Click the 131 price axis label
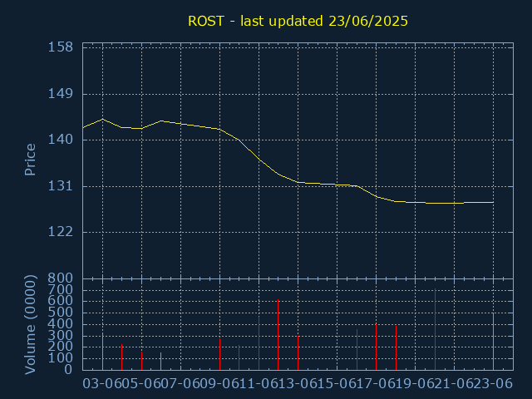The image size is (532, 399). point(61,186)
